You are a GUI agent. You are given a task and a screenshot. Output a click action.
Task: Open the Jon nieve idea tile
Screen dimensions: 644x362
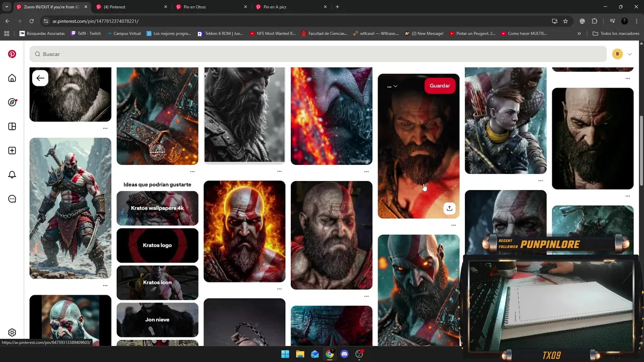coord(157,320)
